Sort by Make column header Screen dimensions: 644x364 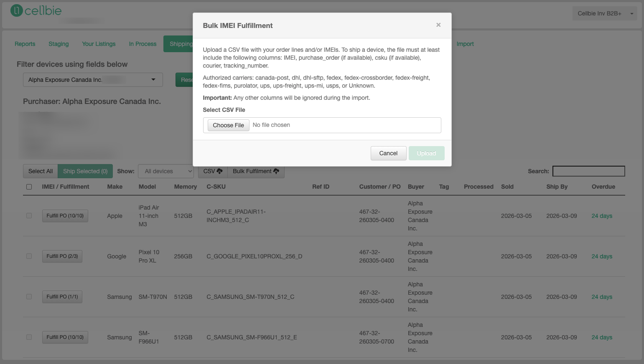point(115,187)
